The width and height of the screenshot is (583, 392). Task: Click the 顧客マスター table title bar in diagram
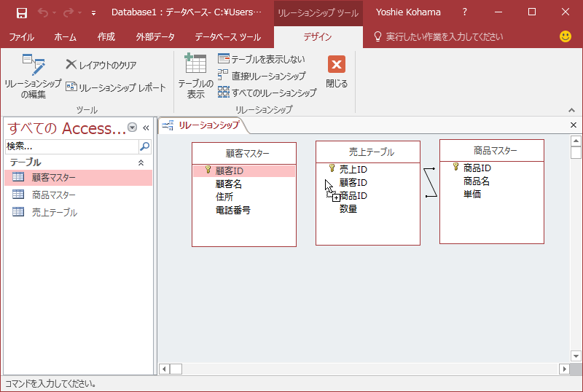click(244, 153)
